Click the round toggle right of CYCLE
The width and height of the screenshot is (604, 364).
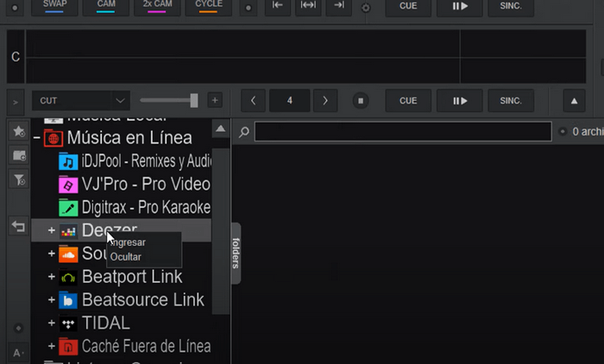point(249,7)
